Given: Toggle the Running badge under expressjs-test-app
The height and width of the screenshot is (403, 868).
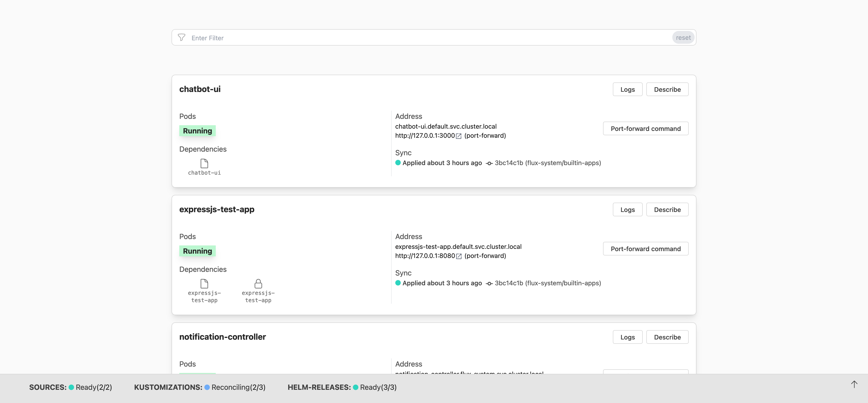Looking at the screenshot, I should [x=197, y=251].
